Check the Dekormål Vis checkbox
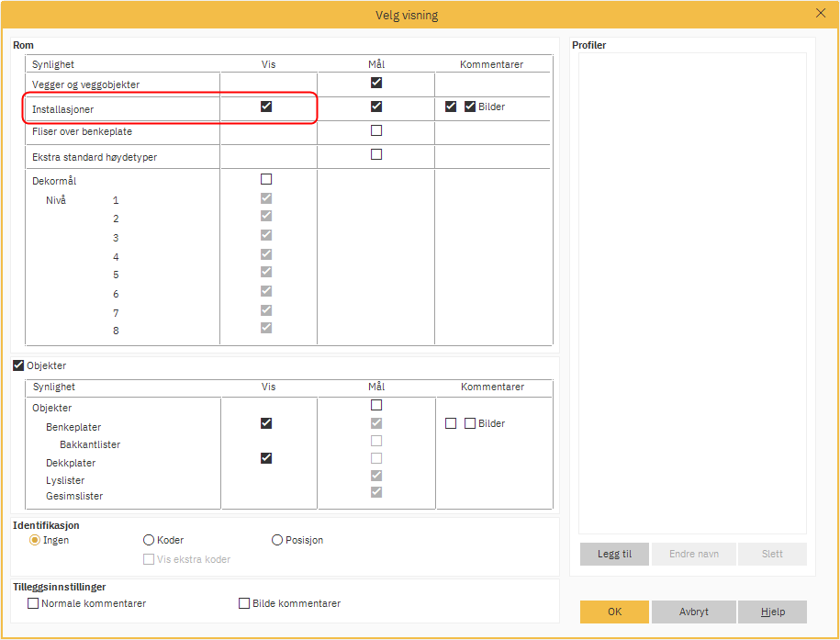Screen dimensions: 840x640 266,179
